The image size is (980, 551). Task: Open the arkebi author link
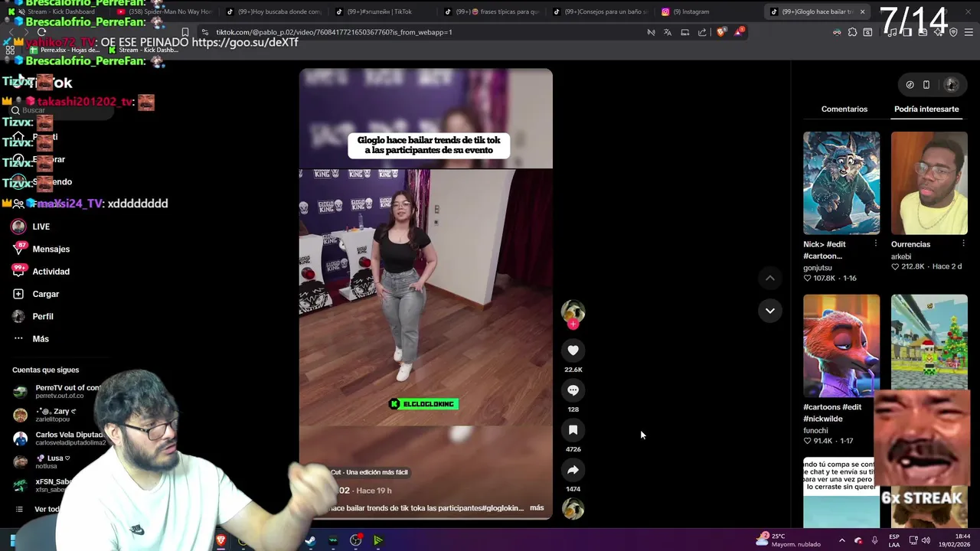tap(901, 256)
